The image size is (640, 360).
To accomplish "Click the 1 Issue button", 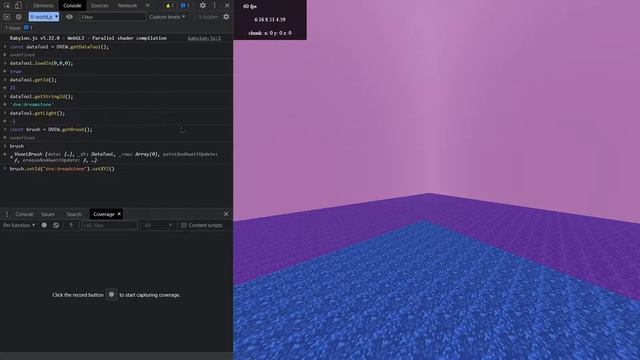I will [x=18, y=28].
